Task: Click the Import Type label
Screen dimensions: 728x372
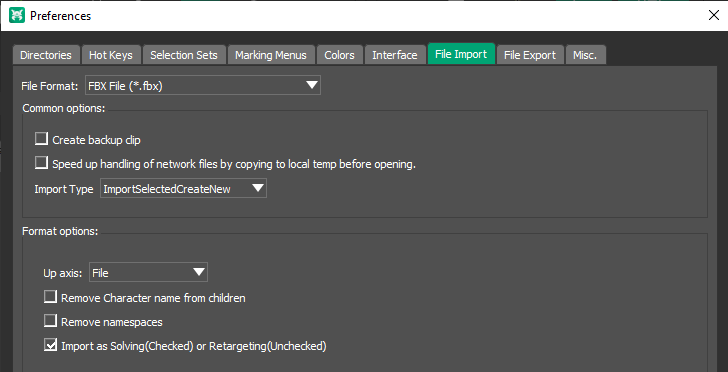Action: coord(64,189)
